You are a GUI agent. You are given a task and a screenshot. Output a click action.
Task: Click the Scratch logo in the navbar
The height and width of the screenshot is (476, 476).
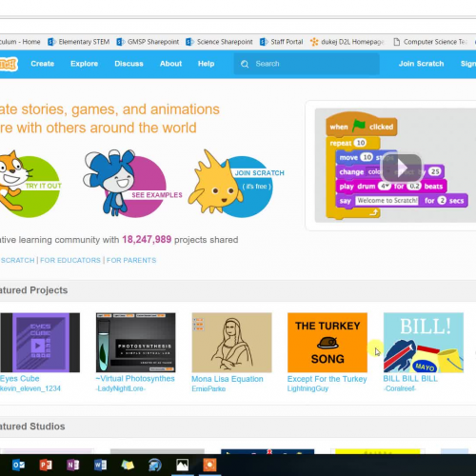coord(9,64)
